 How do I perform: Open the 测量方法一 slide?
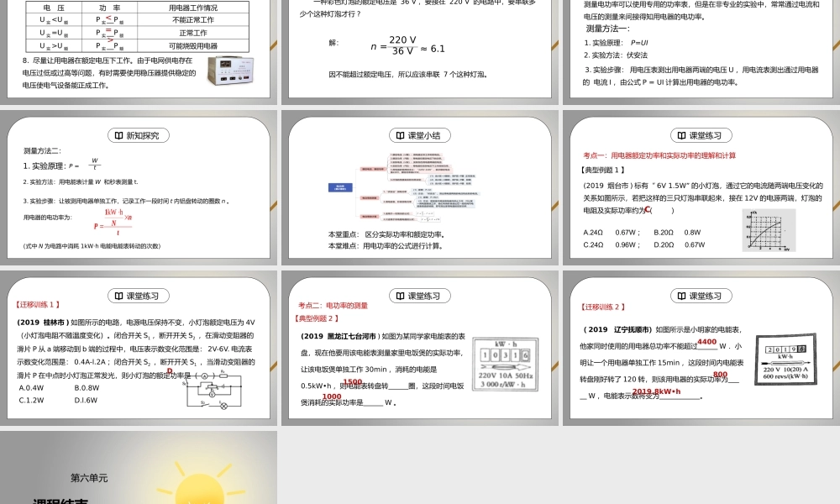click(701, 52)
